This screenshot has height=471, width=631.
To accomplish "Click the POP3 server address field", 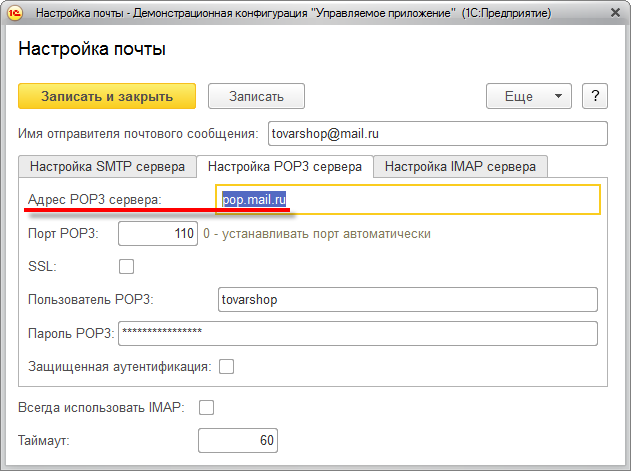I will click(408, 199).
